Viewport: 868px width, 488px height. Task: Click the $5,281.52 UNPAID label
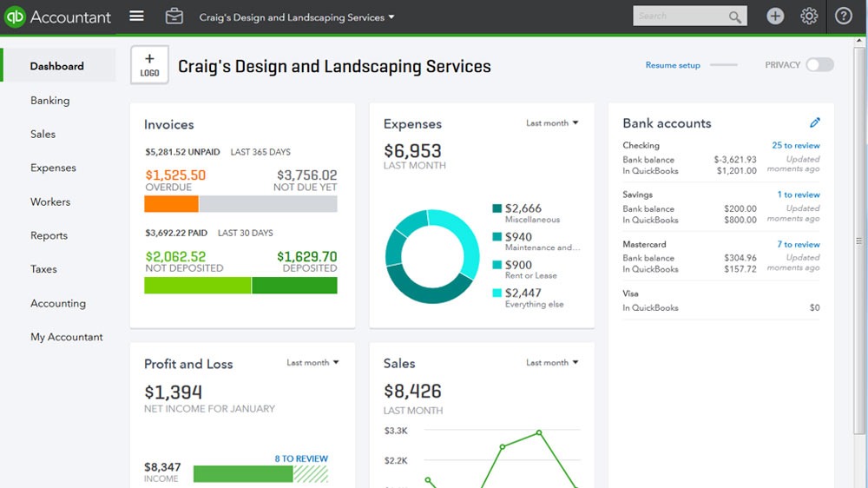(182, 152)
